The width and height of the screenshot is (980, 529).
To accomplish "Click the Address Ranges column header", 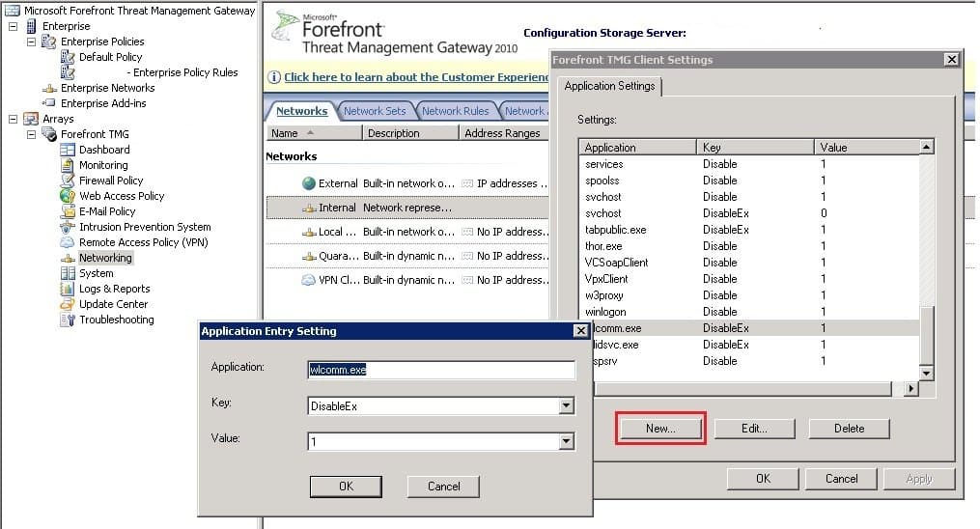I will click(x=503, y=133).
